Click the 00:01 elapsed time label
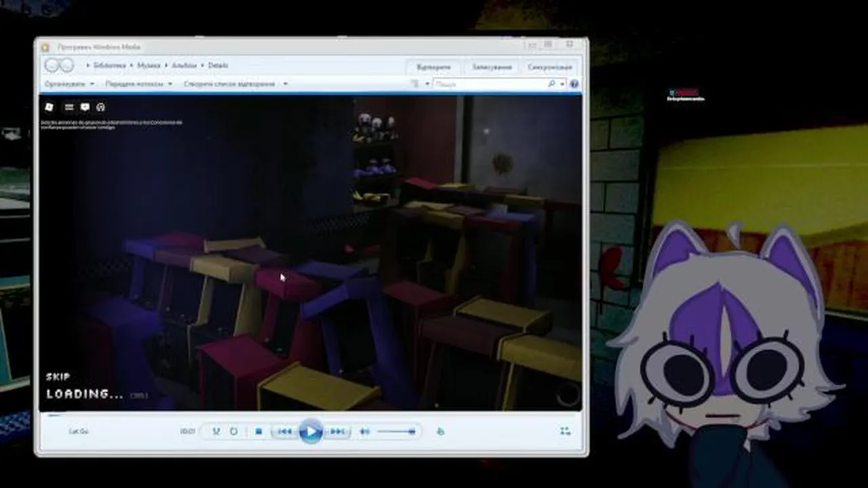 click(188, 431)
